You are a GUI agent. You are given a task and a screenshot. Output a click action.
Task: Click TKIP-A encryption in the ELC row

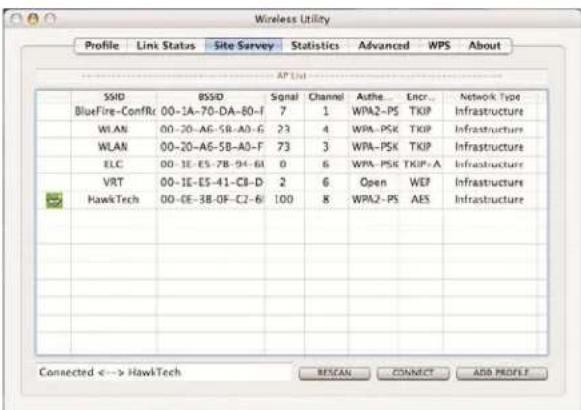pyautogui.click(x=422, y=164)
